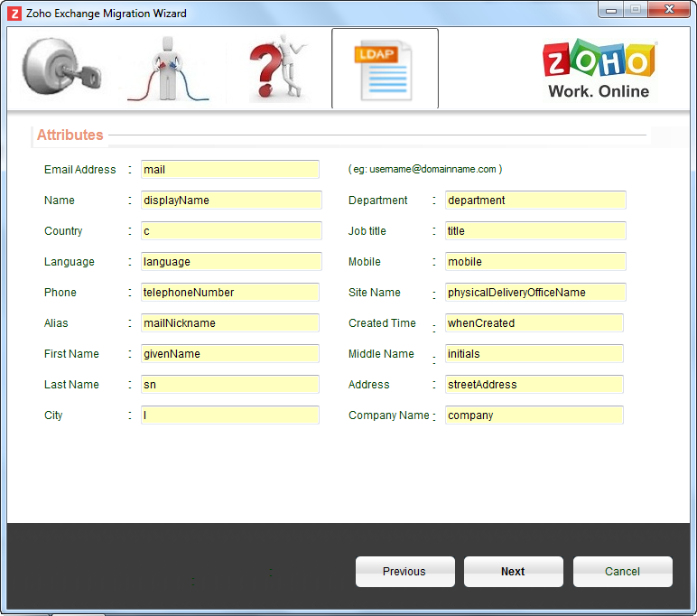Click the Zoho Work. Online logo
The width and height of the screenshot is (697, 616).
[x=599, y=70]
